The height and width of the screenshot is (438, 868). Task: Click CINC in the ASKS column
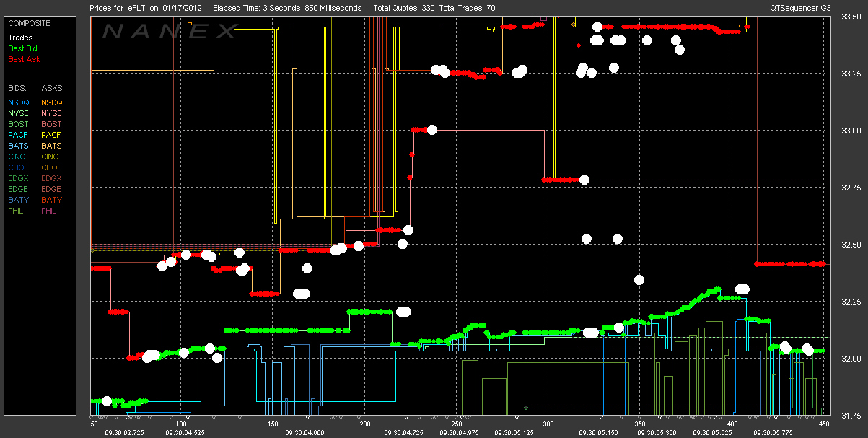51,157
